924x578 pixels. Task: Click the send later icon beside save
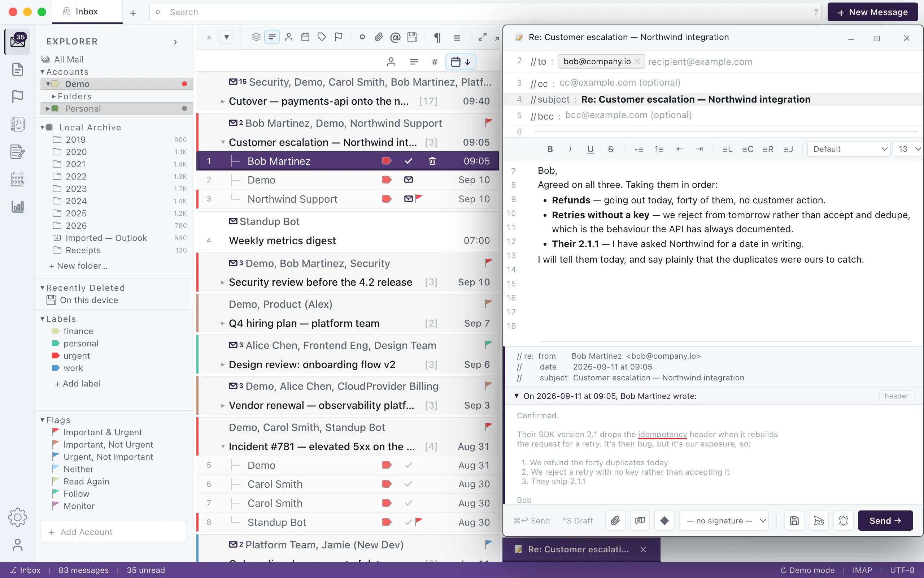(819, 520)
